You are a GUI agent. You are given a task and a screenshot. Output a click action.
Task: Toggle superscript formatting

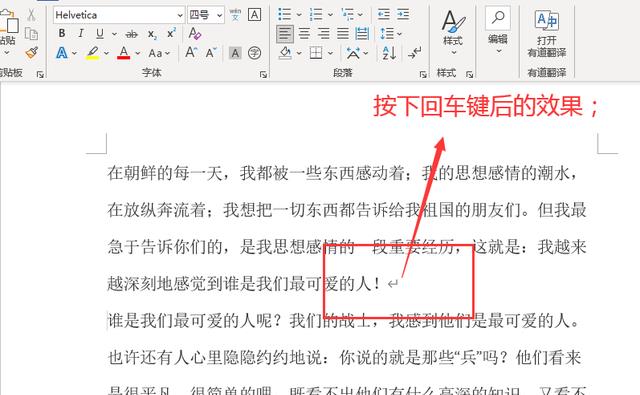pos(171,33)
